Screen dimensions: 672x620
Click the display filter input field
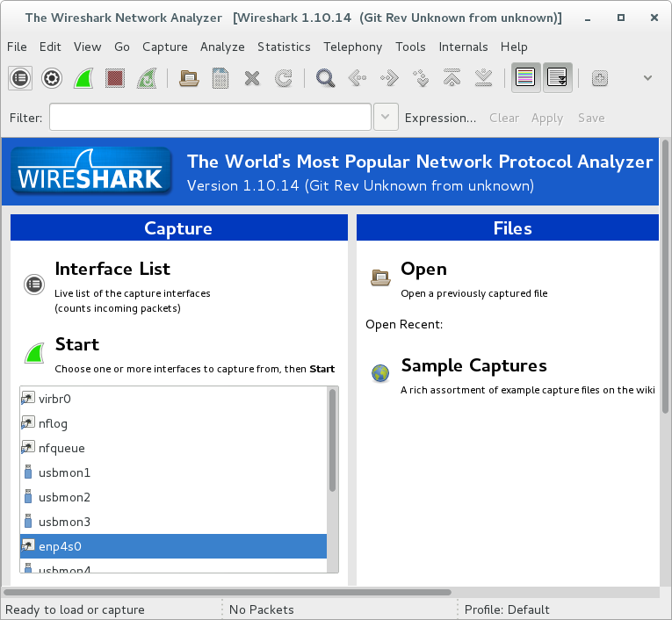coord(210,117)
